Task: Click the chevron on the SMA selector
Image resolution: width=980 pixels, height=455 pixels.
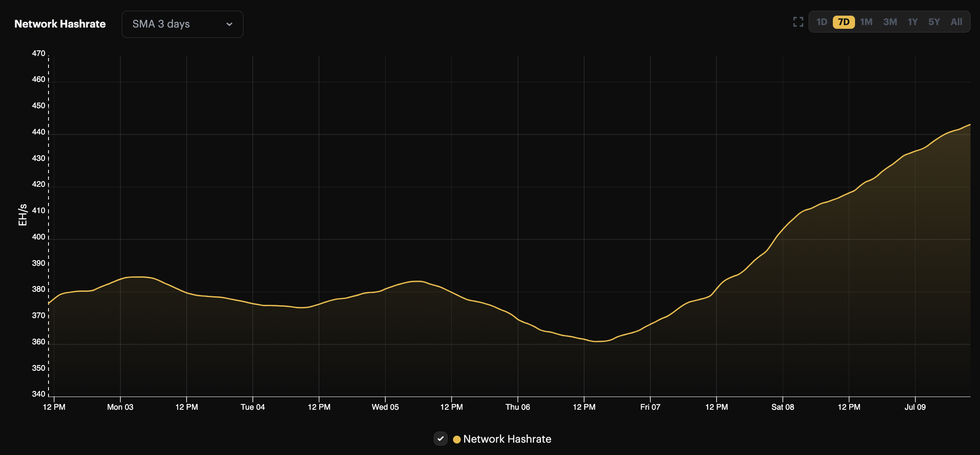Action: 229,24
